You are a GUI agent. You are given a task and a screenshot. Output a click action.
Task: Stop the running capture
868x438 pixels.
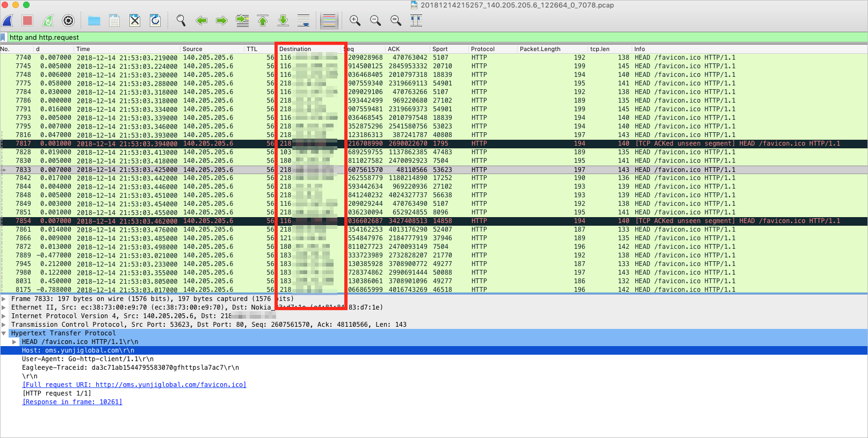tap(27, 21)
